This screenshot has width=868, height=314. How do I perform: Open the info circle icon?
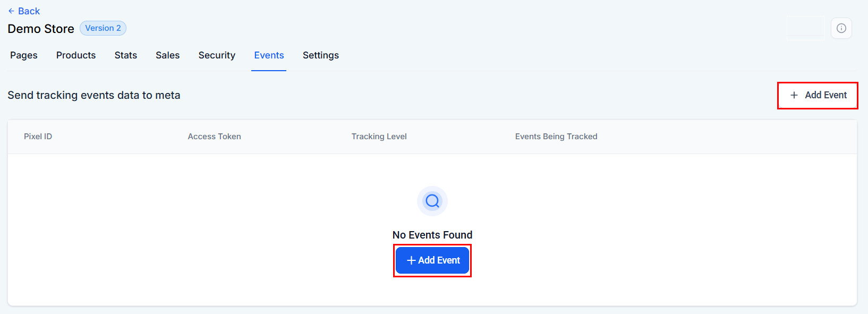(x=841, y=28)
